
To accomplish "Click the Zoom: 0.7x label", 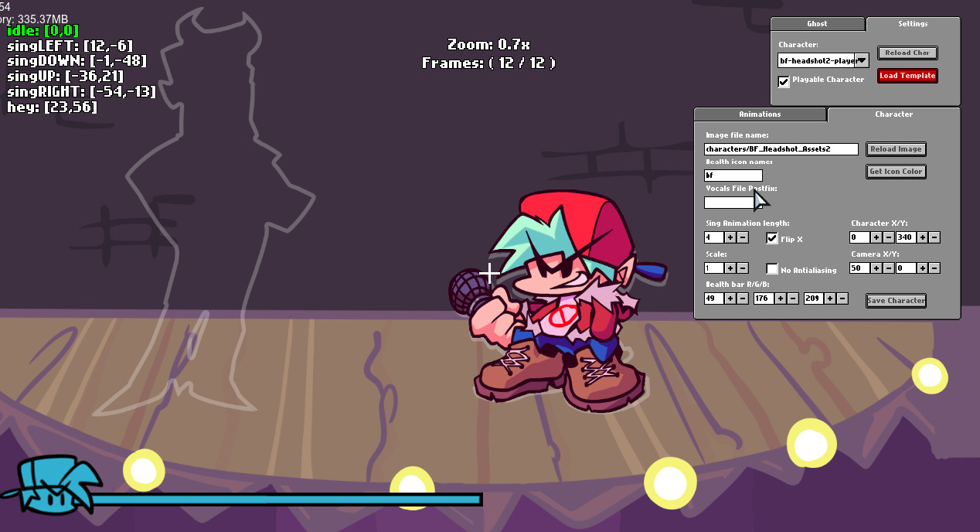I will (x=488, y=45).
